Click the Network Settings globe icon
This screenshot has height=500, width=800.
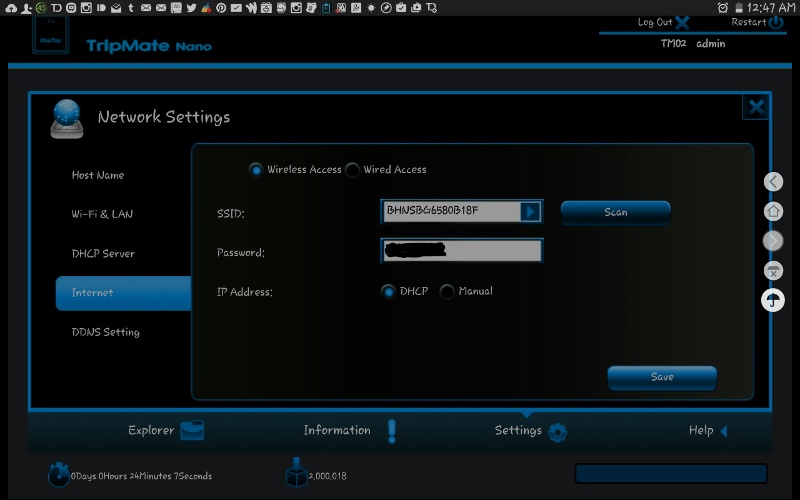67,119
